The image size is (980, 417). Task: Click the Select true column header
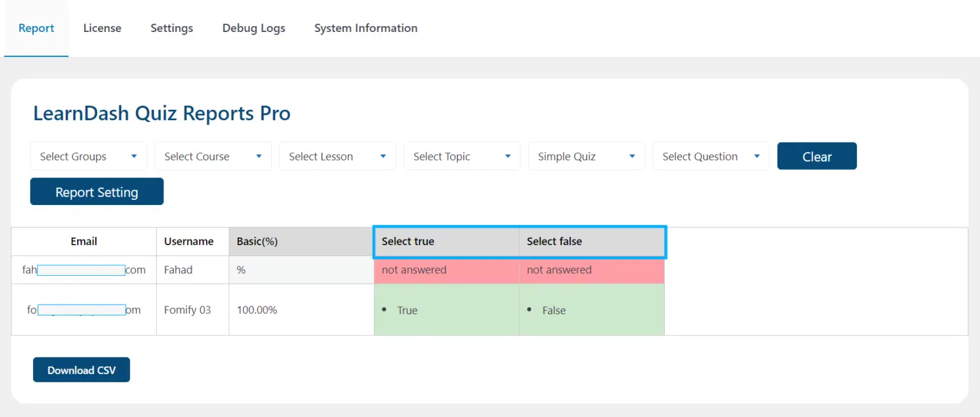(447, 241)
